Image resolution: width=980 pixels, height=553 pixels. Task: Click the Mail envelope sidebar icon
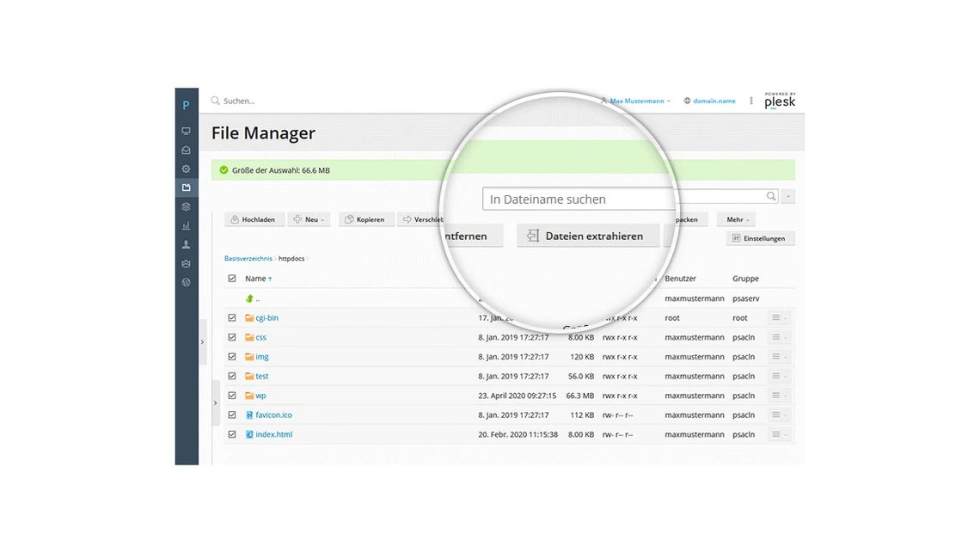pyautogui.click(x=186, y=150)
